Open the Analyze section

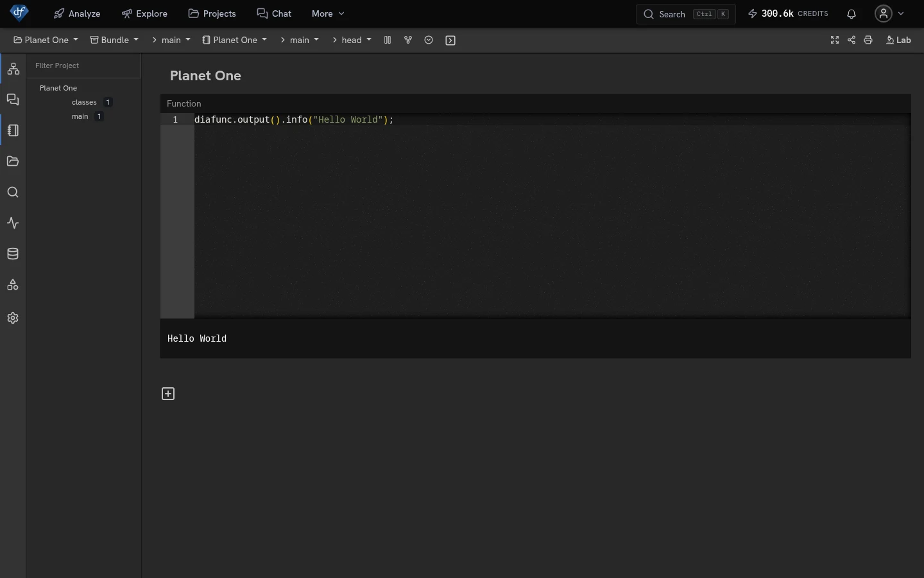[x=77, y=13]
